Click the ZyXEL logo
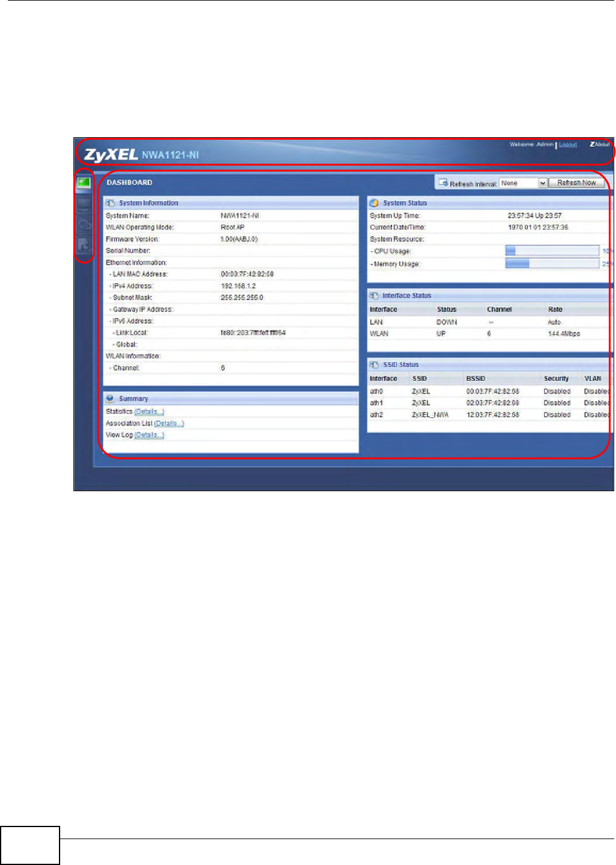616x865 pixels. coord(111,155)
